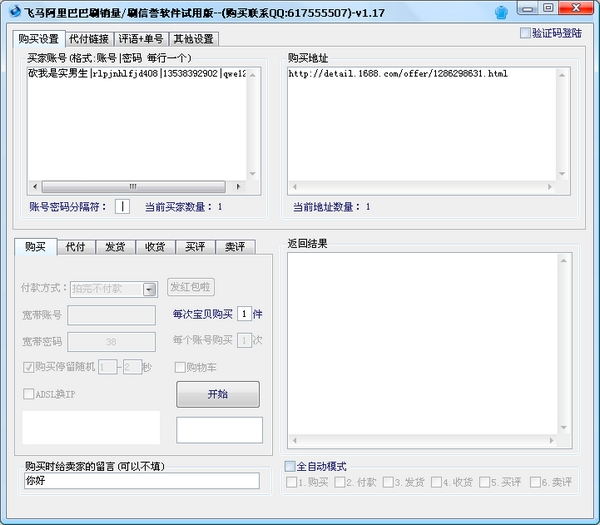This screenshot has height=525, width=600.
Task: Click the minimum random delay seconds field
Action: (x=108, y=367)
